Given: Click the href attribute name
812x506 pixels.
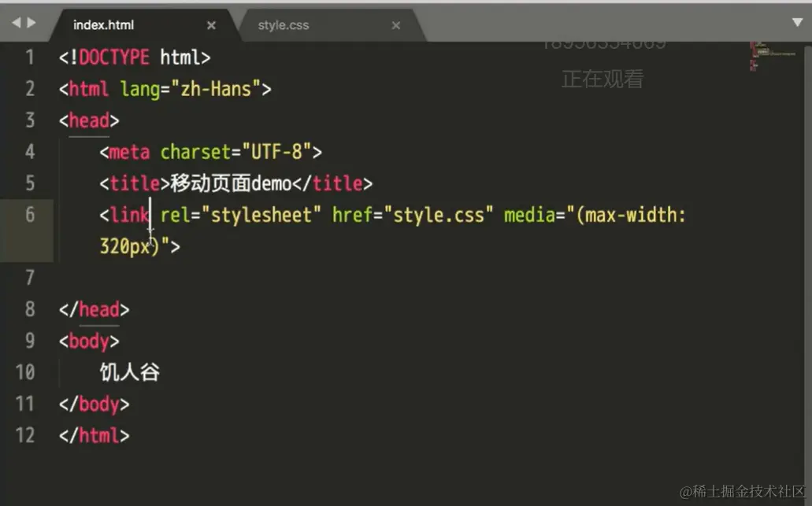Looking at the screenshot, I should [x=352, y=216].
